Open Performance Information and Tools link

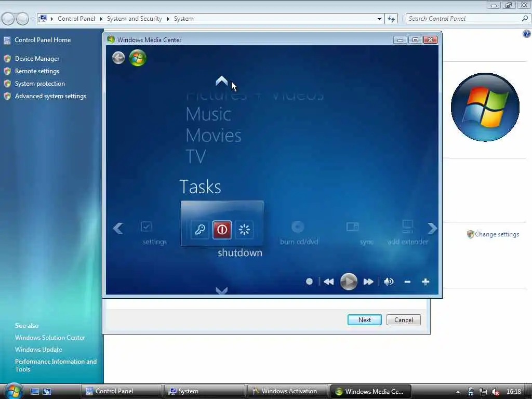click(x=56, y=365)
